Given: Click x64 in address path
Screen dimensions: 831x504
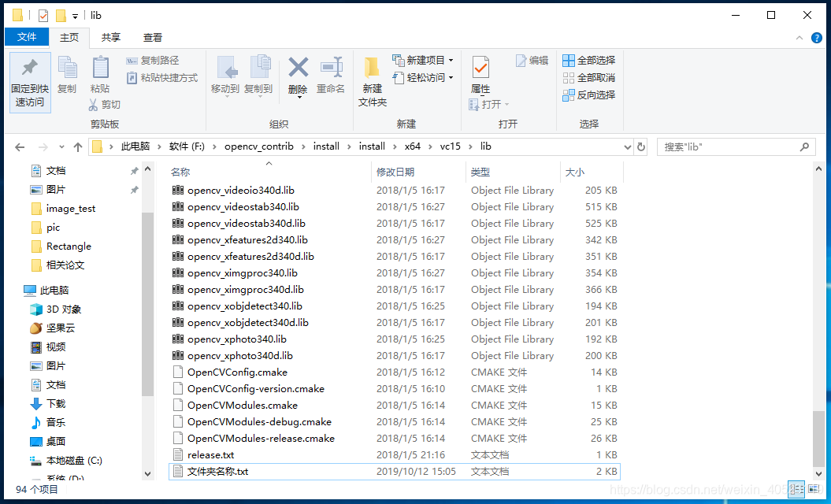Looking at the screenshot, I should coord(412,146).
